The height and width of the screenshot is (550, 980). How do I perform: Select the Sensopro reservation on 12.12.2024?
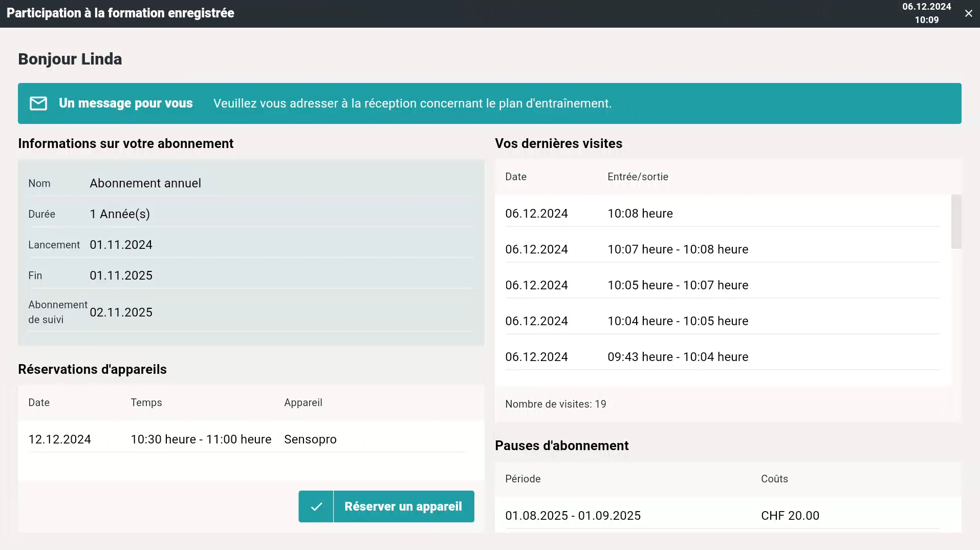(247, 439)
